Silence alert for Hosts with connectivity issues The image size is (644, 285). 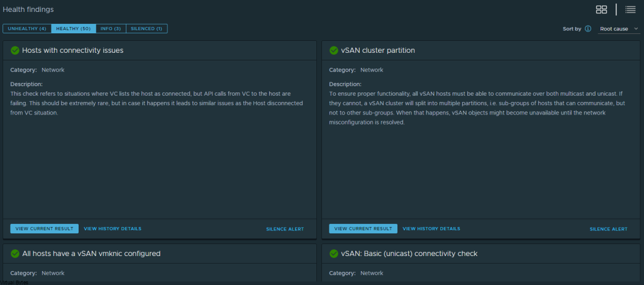[285, 229]
